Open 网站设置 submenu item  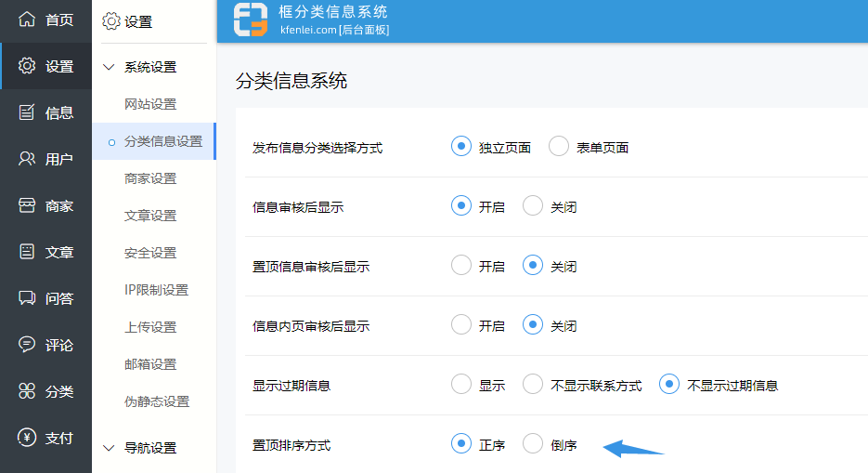150,104
